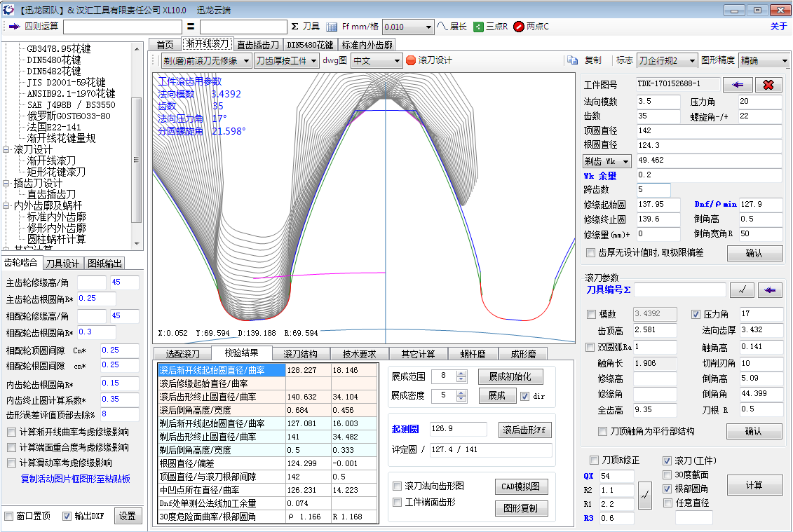Click 确认 beside 刀顶触角为平行部结构

click(754, 431)
